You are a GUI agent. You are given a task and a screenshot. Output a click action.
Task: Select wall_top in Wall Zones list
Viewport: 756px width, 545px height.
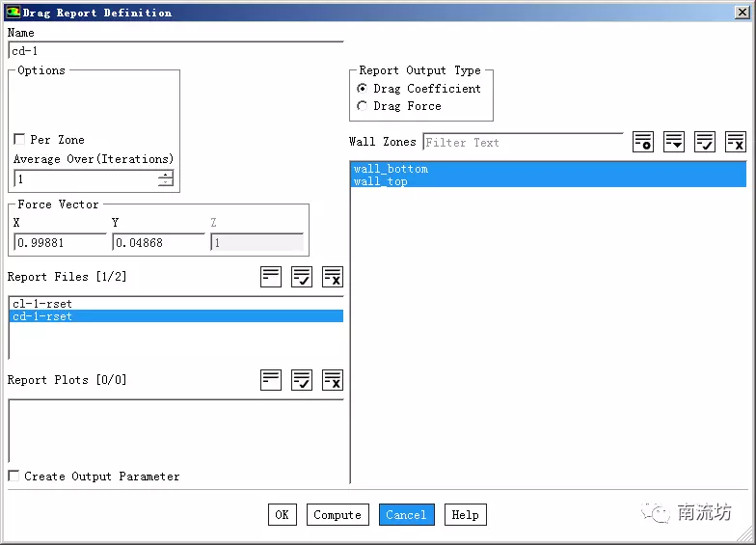[x=549, y=181]
